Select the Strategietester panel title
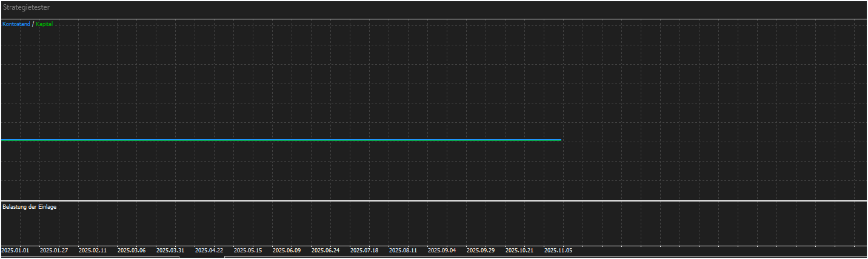The width and height of the screenshot is (868, 259). pos(27,8)
